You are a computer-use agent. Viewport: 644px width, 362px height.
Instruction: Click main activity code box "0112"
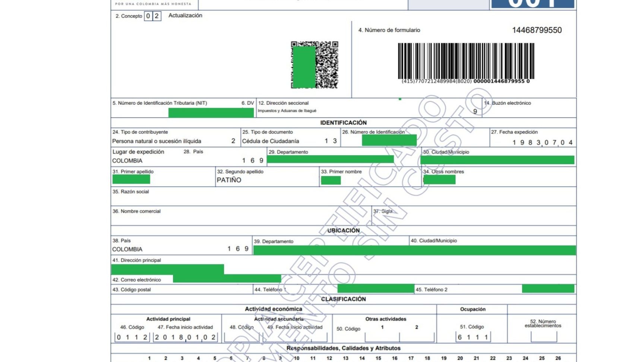pyautogui.click(x=132, y=337)
